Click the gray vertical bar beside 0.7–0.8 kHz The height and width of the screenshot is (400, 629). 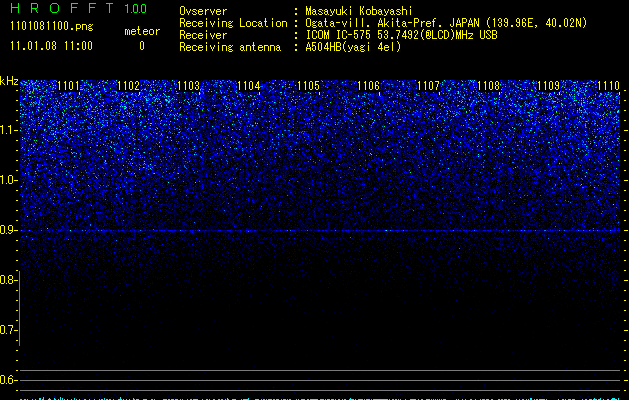click(x=20, y=308)
